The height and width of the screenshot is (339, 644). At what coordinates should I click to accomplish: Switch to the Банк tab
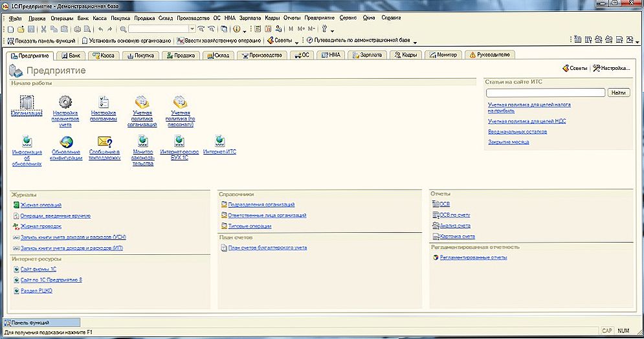point(71,55)
